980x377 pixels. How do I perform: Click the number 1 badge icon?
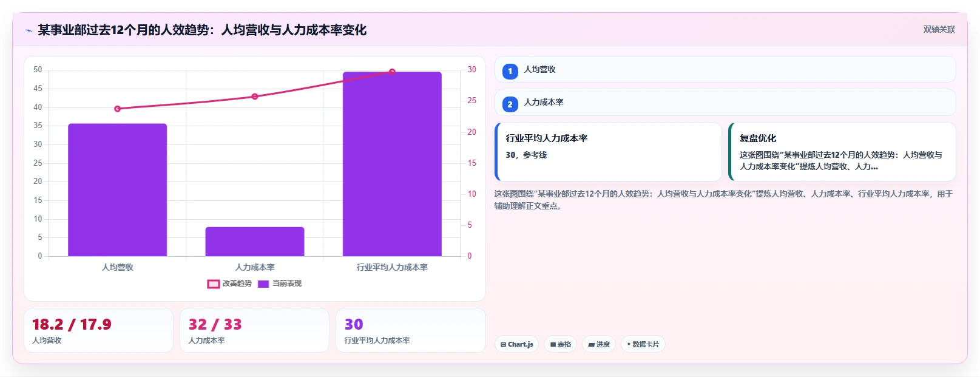point(510,72)
